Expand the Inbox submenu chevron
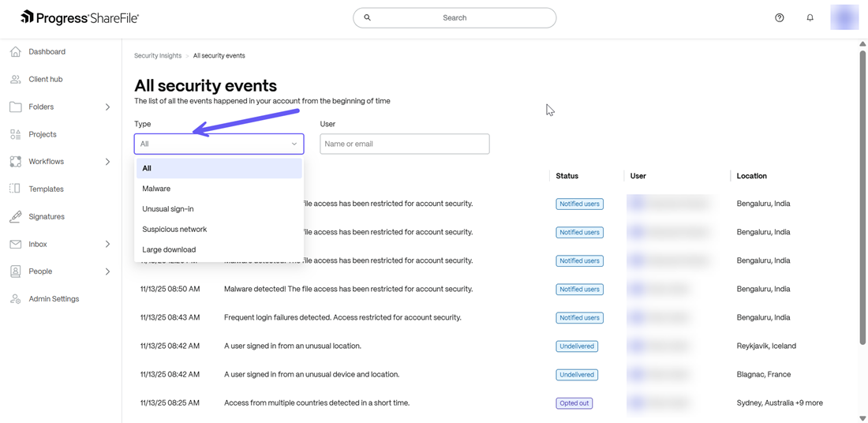 (x=107, y=245)
